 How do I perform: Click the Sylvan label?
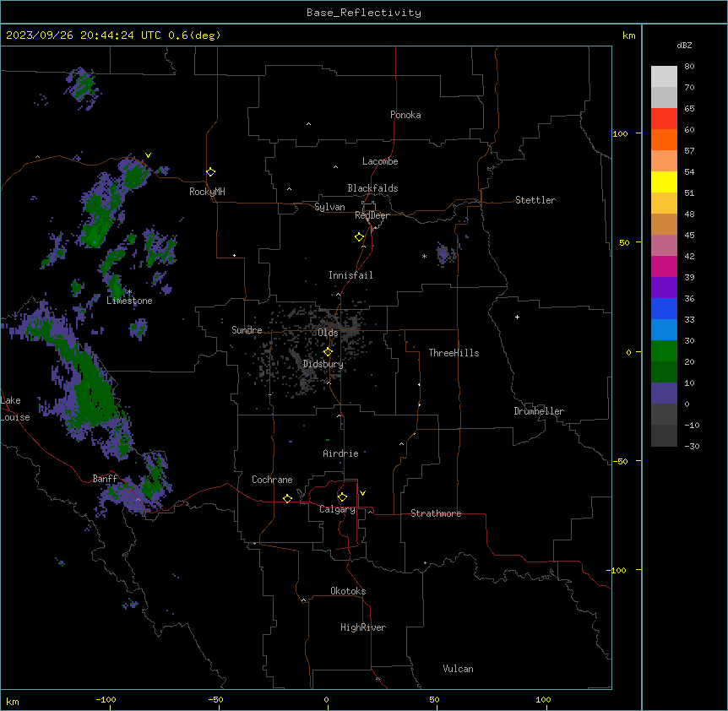(x=329, y=207)
